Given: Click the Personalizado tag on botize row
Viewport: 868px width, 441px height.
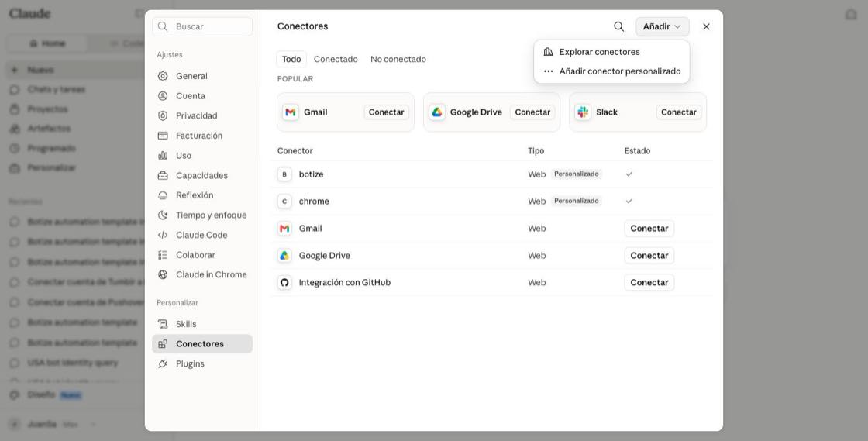Looking at the screenshot, I should (577, 174).
